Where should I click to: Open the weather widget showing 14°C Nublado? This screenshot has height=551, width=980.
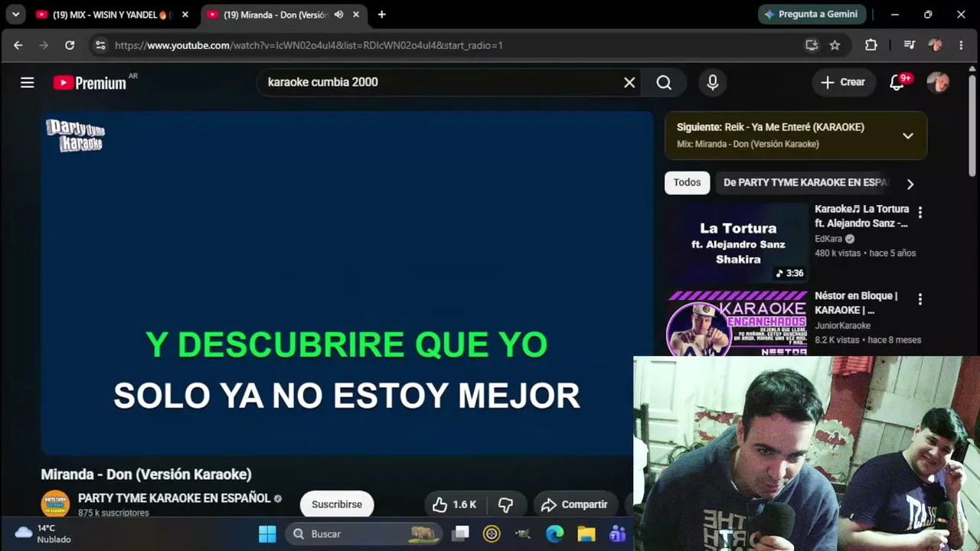[44, 533]
